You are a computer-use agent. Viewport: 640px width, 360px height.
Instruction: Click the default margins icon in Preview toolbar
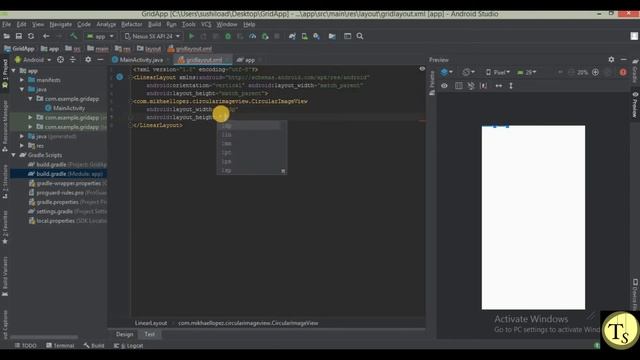pos(483,86)
